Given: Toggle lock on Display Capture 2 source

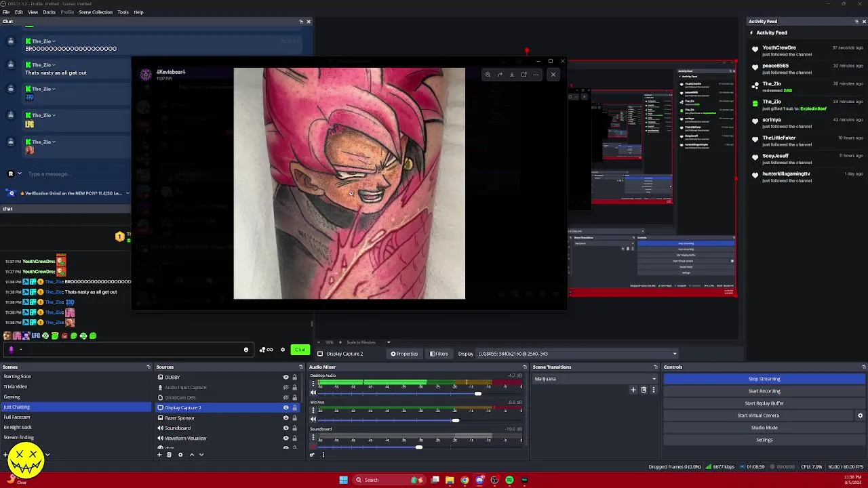Looking at the screenshot, I should 294,408.
